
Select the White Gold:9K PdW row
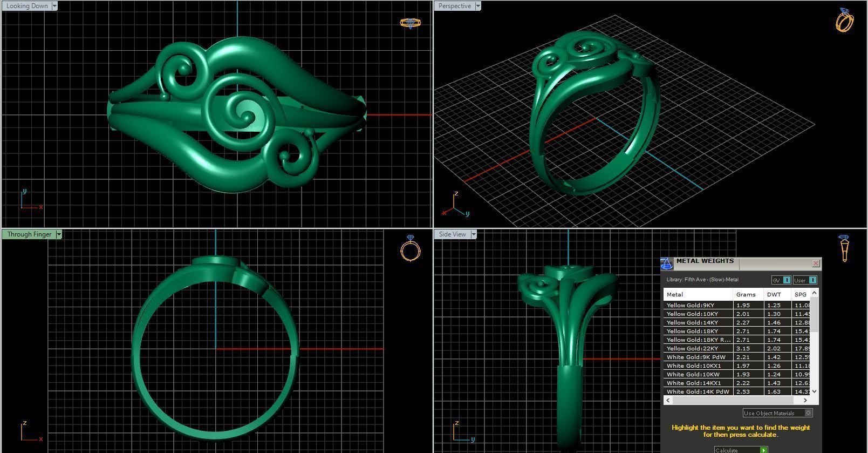(x=737, y=357)
